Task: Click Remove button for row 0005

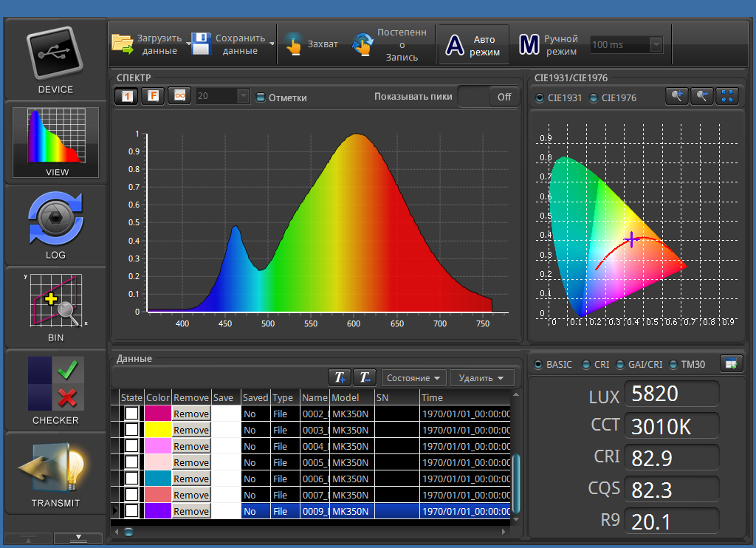Action: point(191,462)
